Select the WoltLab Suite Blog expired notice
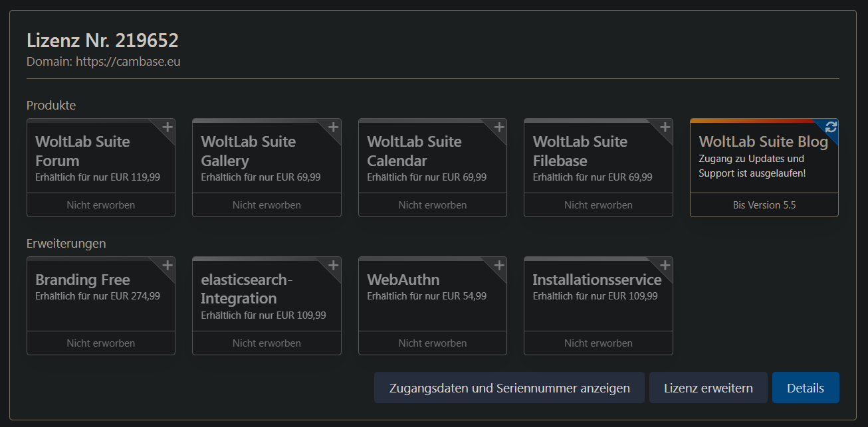Viewport: 868px width, 427px height. click(x=752, y=166)
